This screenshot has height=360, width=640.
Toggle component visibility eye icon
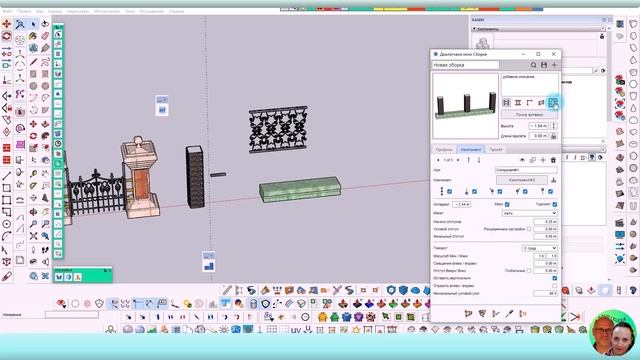(x=522, y=160)
